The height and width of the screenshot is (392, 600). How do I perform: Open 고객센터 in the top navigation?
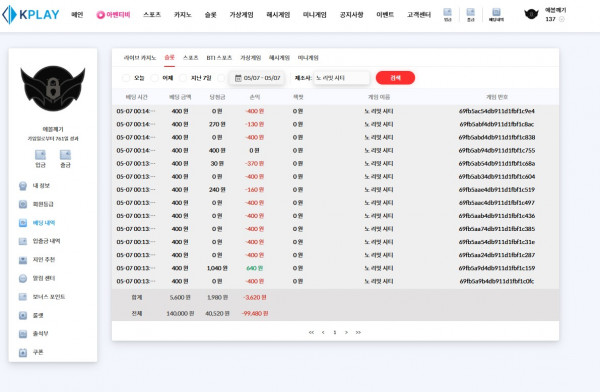[419, 15]
